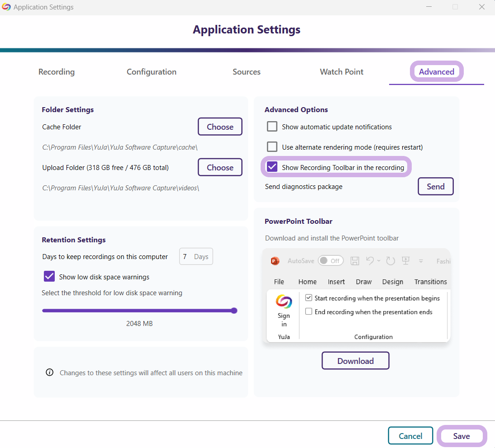Expand the quick access toolbar dropdown arrow
495x448 pixels.
coord(421,261)
